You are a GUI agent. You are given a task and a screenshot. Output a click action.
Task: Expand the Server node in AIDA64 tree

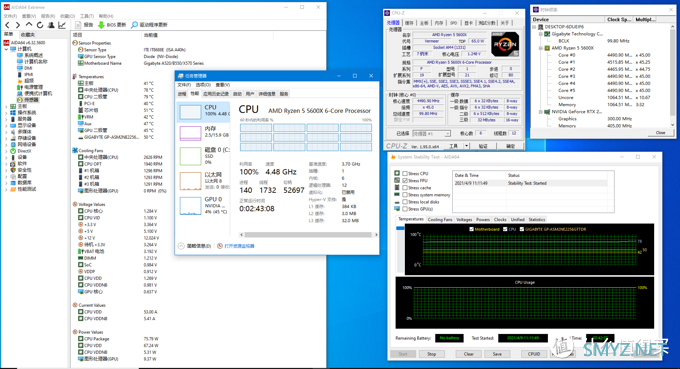pos(6,119)
